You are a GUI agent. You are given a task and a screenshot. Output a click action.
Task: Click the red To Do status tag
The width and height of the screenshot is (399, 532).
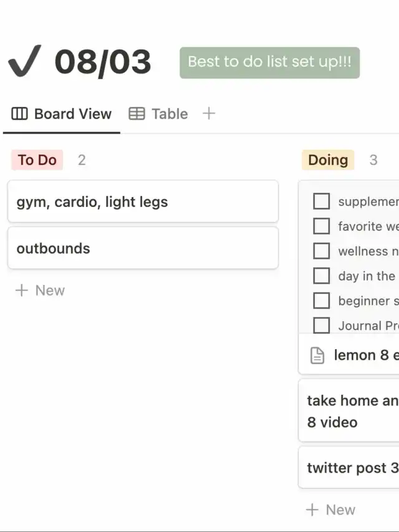(x=37, y=160)
